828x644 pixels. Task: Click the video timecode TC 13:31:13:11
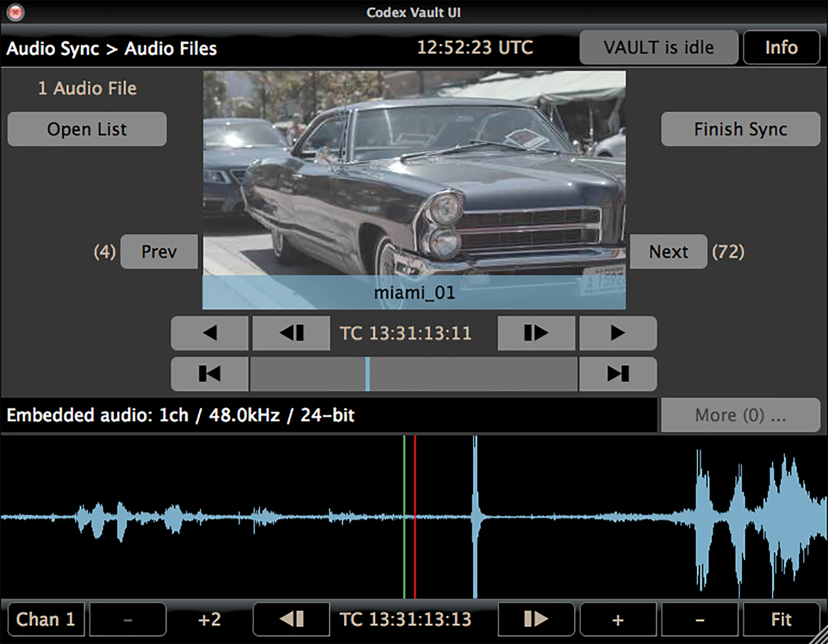tap(406, 333)
